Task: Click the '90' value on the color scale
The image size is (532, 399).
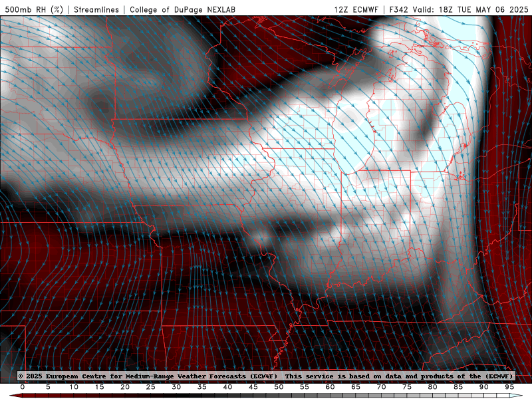Action: pyautogui.click(x=484, y=387)
